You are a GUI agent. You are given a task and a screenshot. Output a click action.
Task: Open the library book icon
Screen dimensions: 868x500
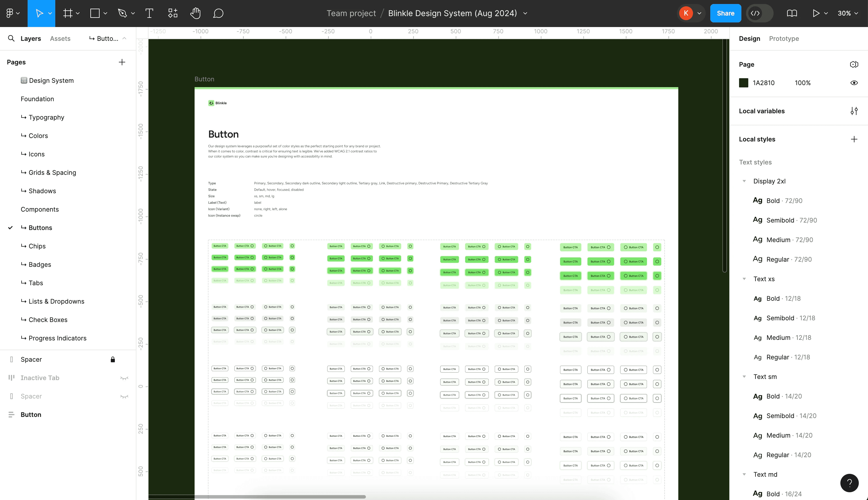pyautogui.click(x=792, y=14)
